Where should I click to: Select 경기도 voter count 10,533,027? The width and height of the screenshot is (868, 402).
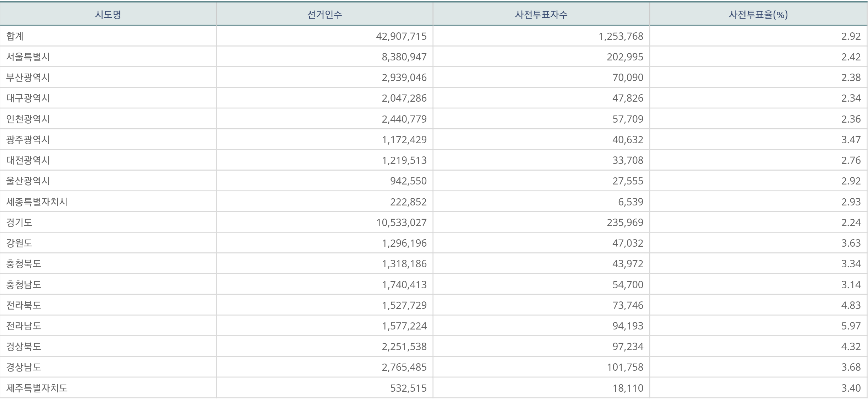point(401,223)
